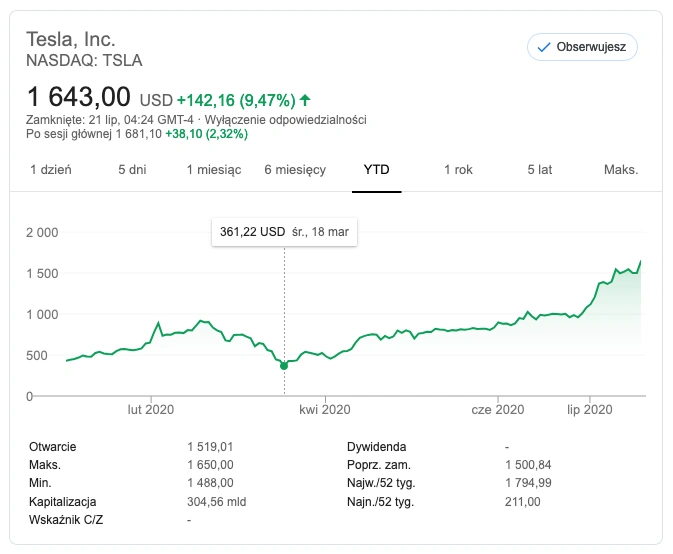Click the Obserwujesz follow button
Viewport: 673px width, 554px height.
582,47
